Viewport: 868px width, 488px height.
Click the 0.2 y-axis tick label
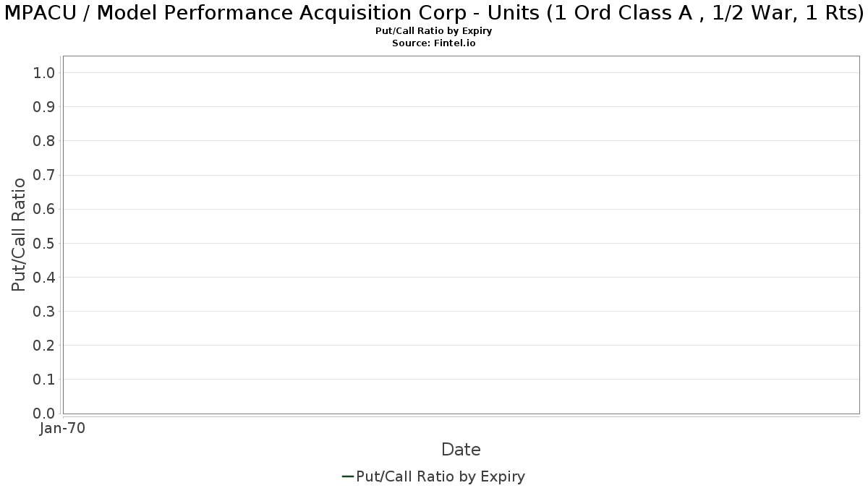click(x=44, y=345)
